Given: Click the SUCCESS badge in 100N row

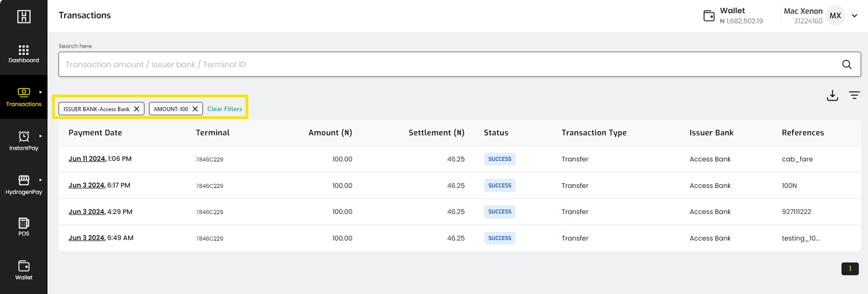Looking at the screenshot, I should click(500, 185).
